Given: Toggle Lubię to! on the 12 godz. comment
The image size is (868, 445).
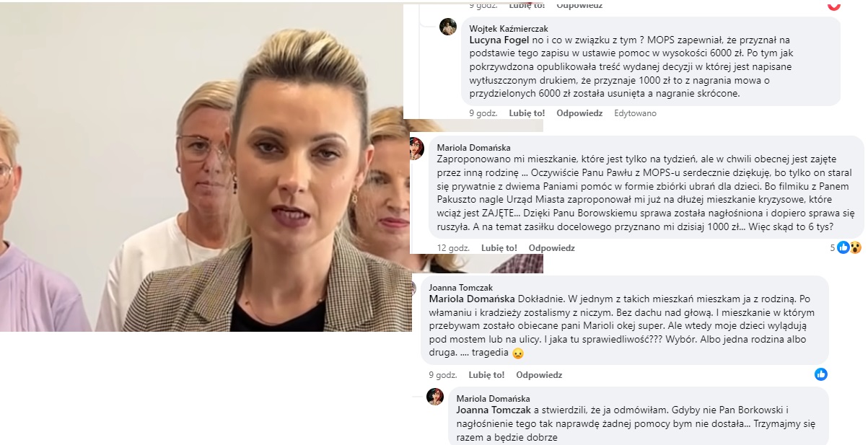Looking at the screenshot, I should coord(499,248).
